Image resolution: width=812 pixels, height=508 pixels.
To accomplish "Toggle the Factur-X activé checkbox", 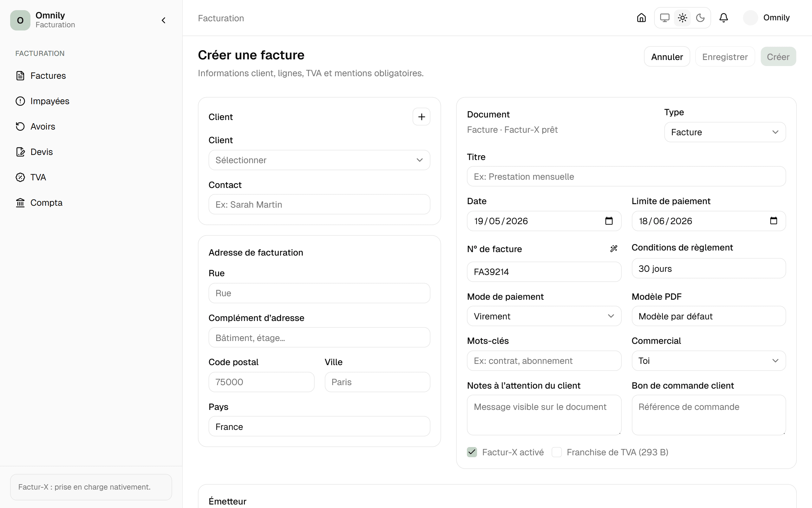I will tap(472, 452).
